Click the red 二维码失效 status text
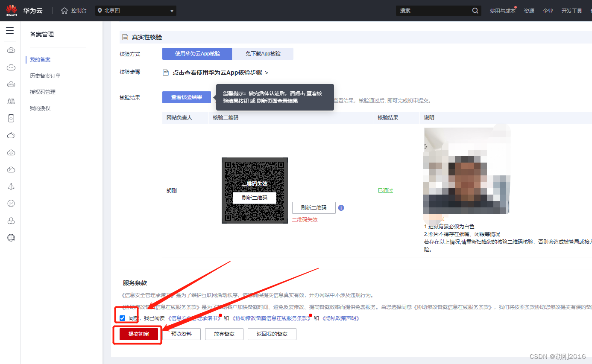 click(x=305, y=220)
